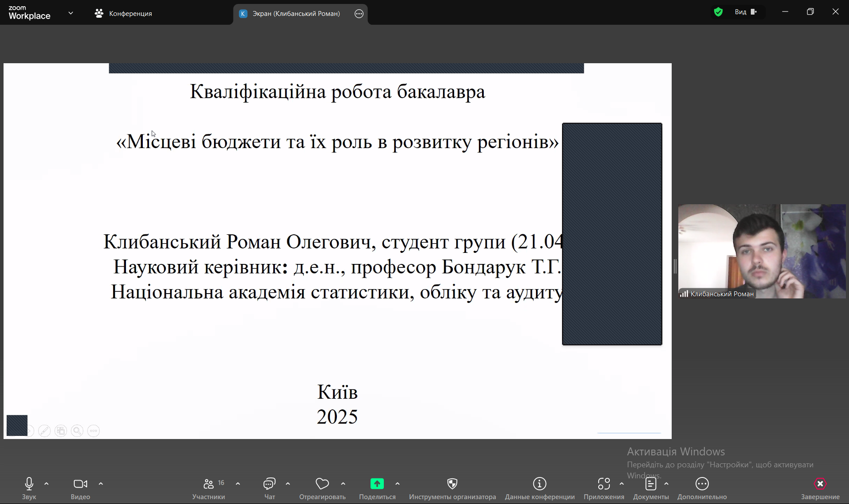Screen dimensions: 849x504
Task: Expand the video options arrow beside Видео
Action: (x=101, y=484)
